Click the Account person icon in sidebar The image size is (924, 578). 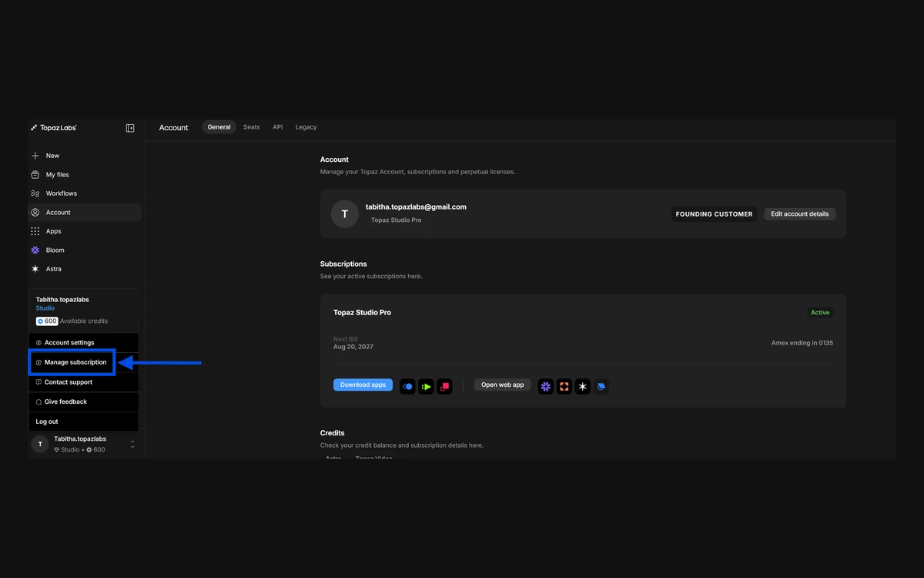(x=35, y=213)
